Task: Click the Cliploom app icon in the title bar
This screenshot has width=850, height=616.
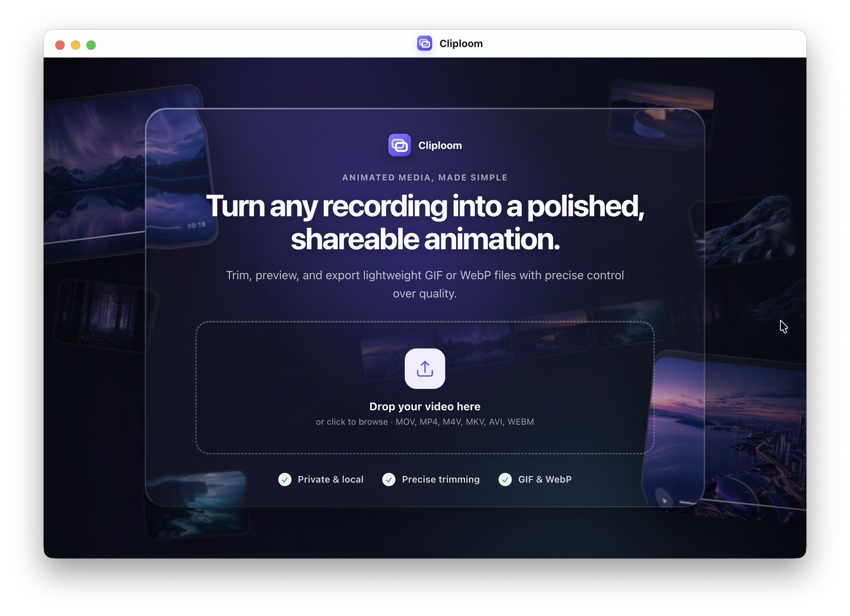Action: pyautogui.click(x=424, y=43)
